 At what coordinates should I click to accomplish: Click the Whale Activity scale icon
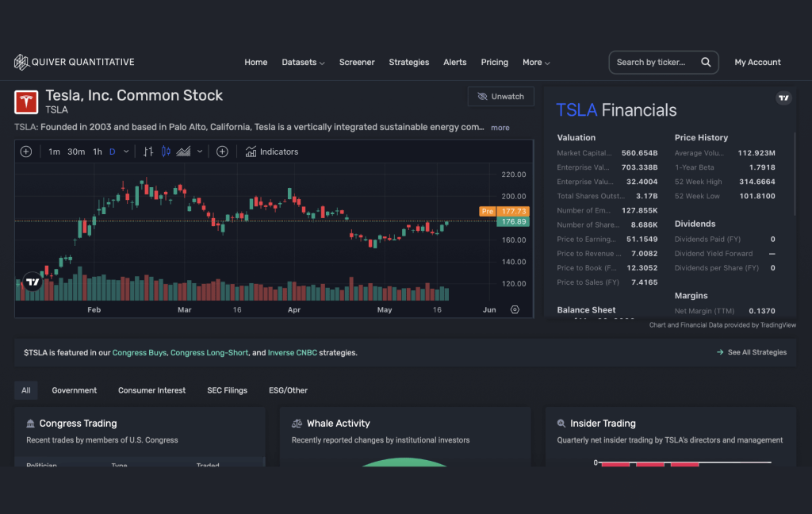pos(297,424)
